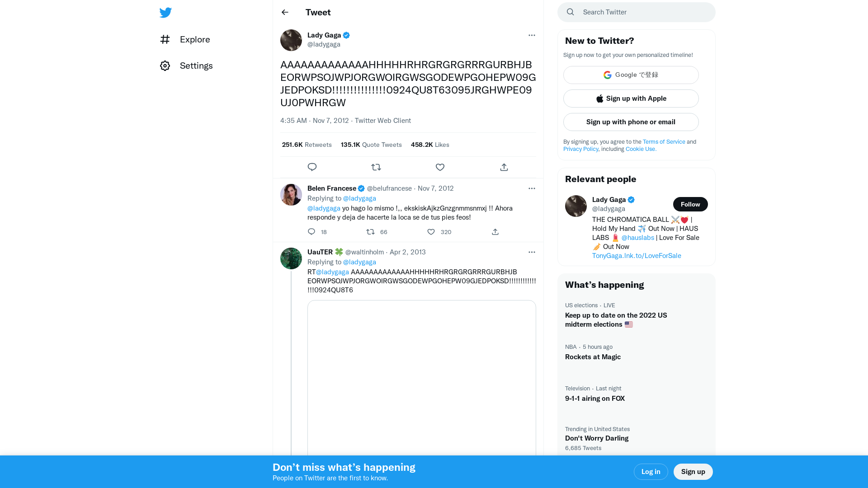Click the back arrow next to Tweet
Image resolution: width=868 pixels, height=488 pixels.
point(284,12)
